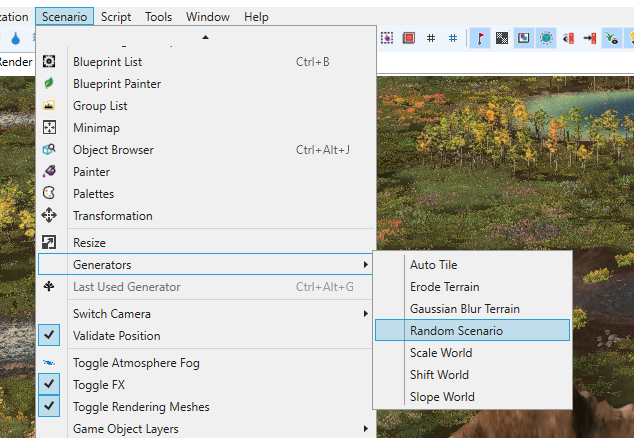Select the Blueprint Painter leaf icon

[49, 83]
